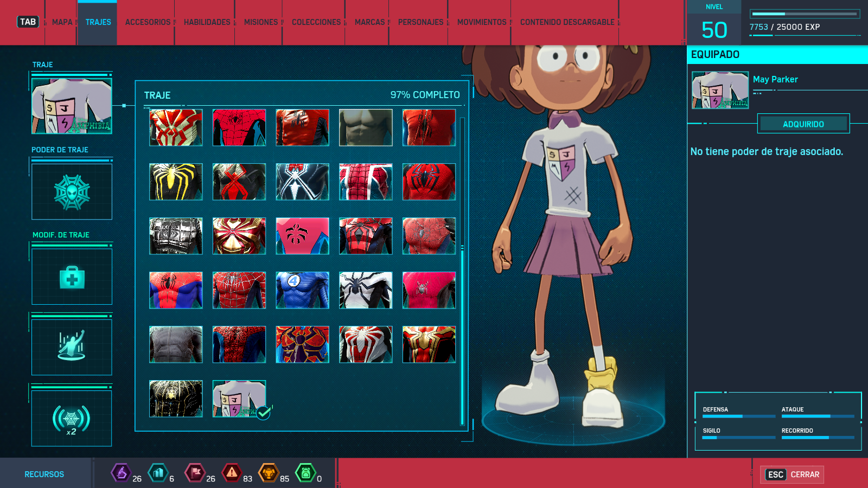Screen dimensions: 868x488
Task: Switch to the MAPA tab
Action: [62, 22]
